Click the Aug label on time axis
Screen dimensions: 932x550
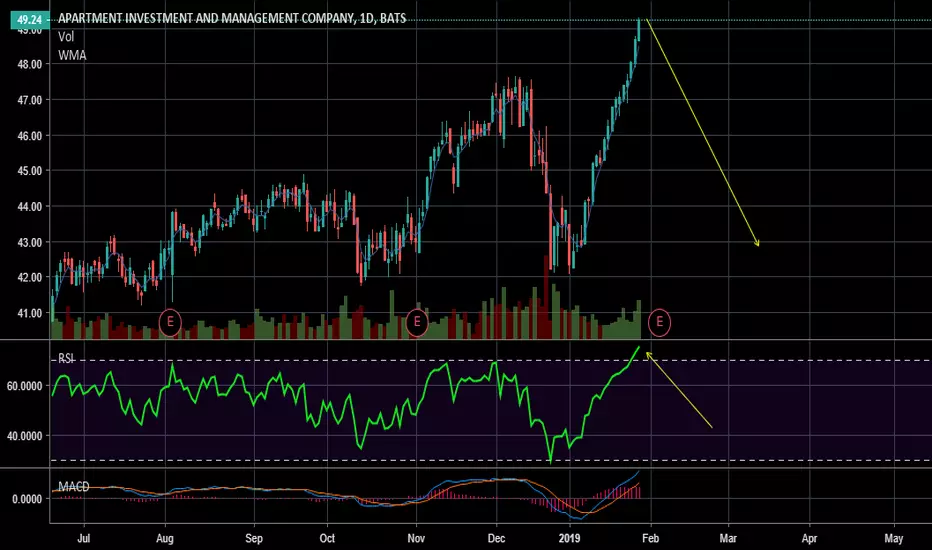(x=165, y=539)
